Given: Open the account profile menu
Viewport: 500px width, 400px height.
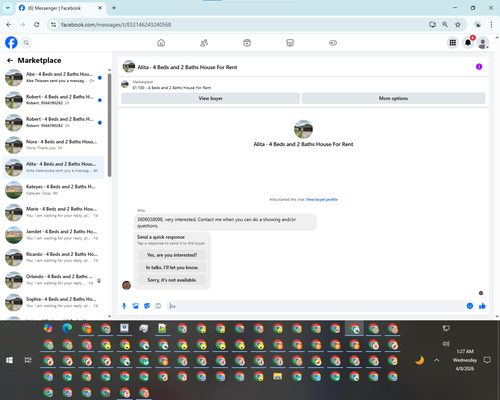Looking at the screenshot, I should click(483, 43).
